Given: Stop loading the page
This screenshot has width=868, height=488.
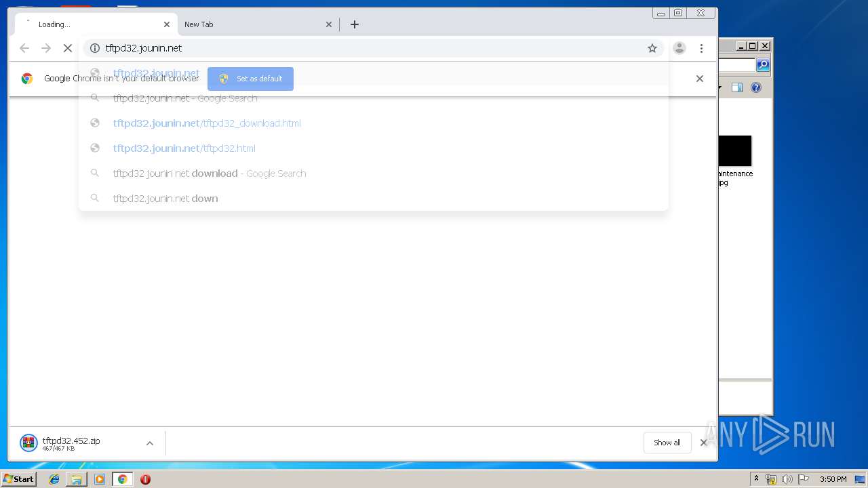Looking at the screenshot, I should pos(67,48).
